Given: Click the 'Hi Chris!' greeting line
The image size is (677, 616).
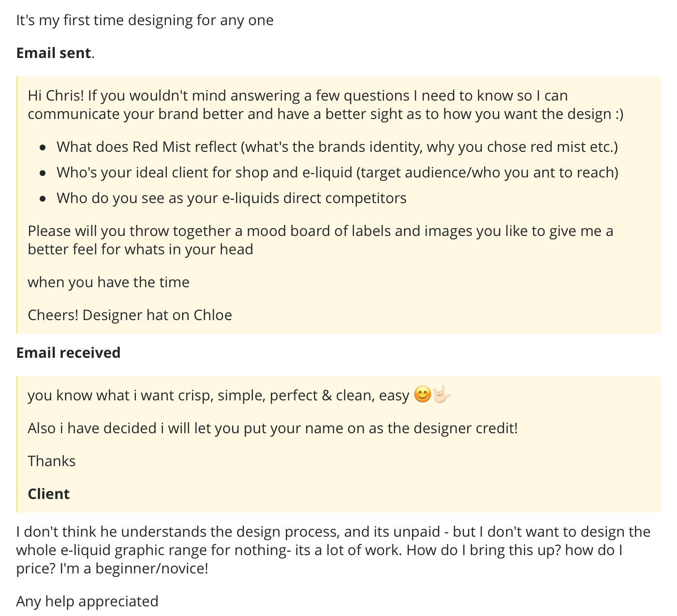Looking at the screenshot, I should coord(325,104).
